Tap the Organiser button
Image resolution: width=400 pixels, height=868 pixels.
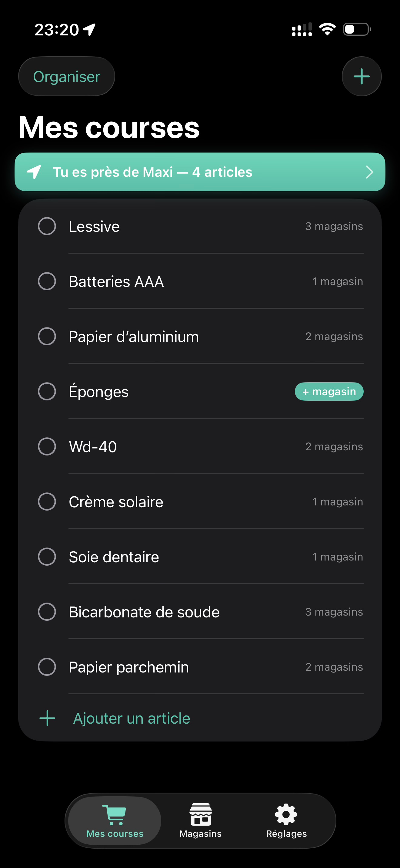[67, 77]
